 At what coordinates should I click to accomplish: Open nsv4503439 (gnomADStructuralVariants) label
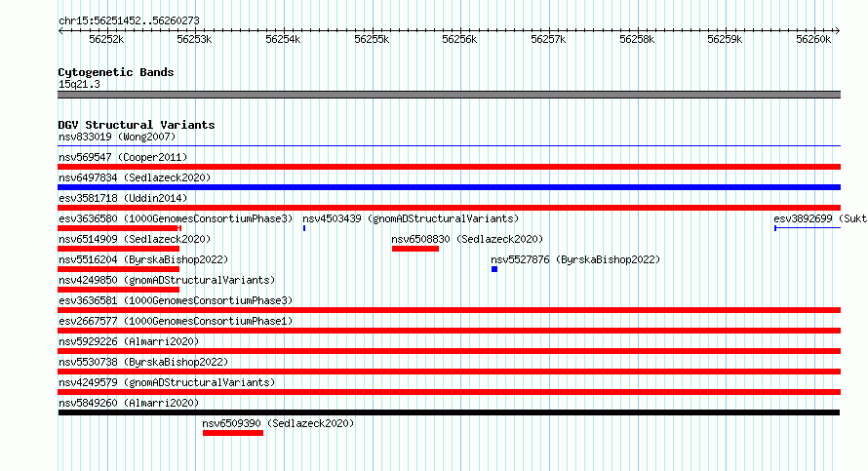pyautogui.click(x=411, y=218)
